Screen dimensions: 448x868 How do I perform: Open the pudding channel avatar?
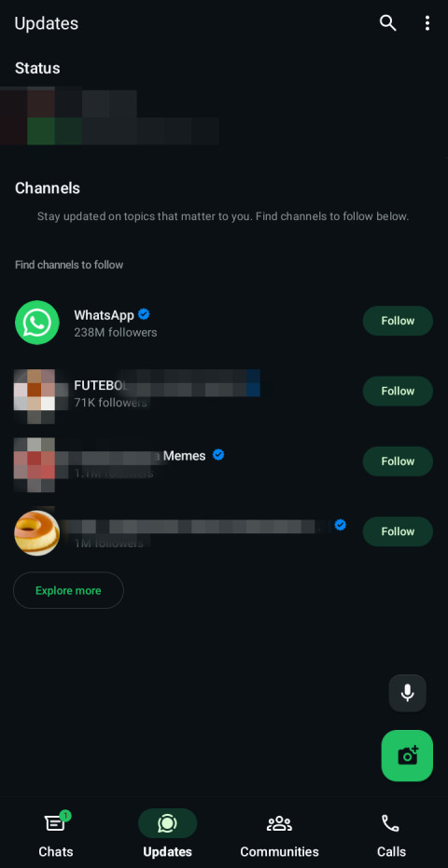[37, 532]
